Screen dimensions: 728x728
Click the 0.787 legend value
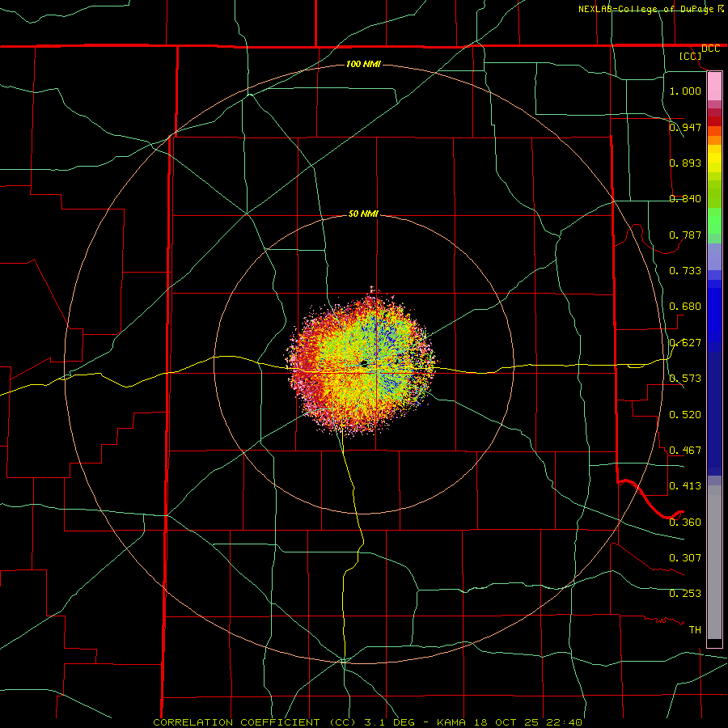tap(685, 235)
